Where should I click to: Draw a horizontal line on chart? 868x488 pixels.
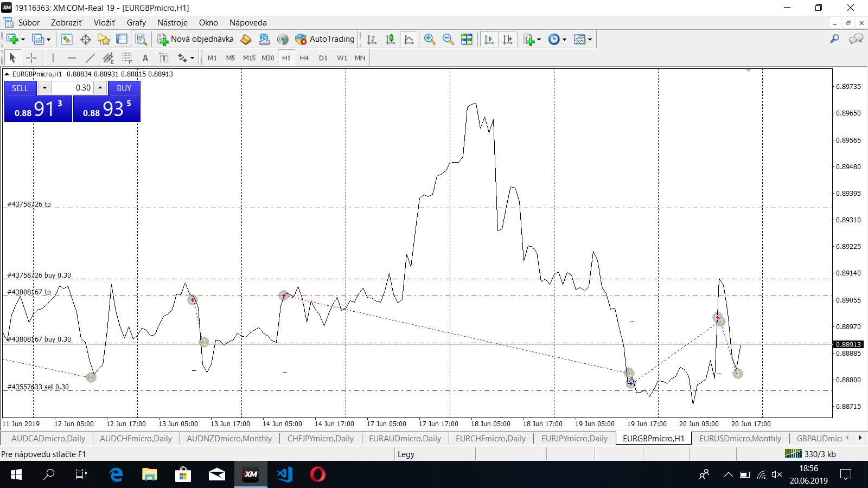pyautogui.click(x=72, y=57)
